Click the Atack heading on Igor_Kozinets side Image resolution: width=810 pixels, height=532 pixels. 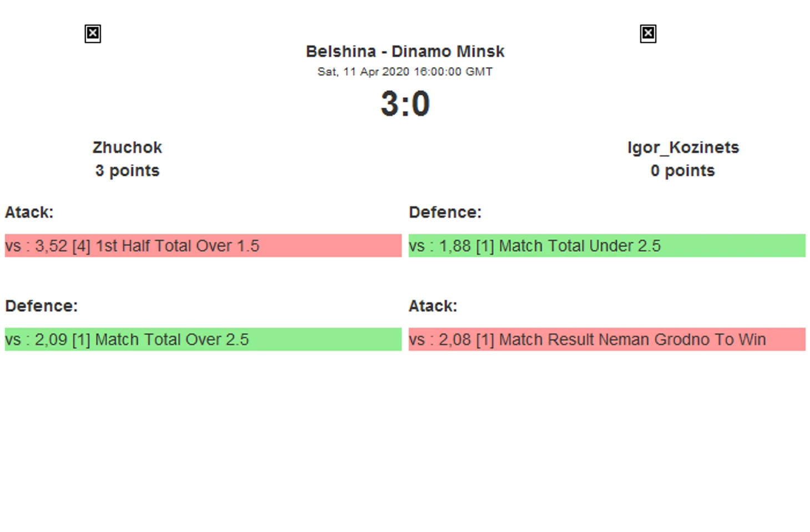pyautogui.click(x=433, y=306)
